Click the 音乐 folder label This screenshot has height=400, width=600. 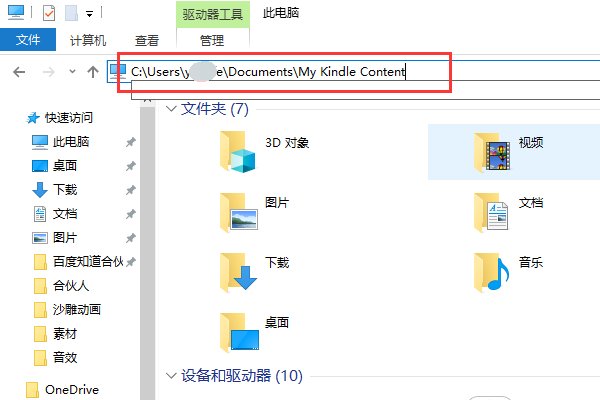(x=531, y=263)
